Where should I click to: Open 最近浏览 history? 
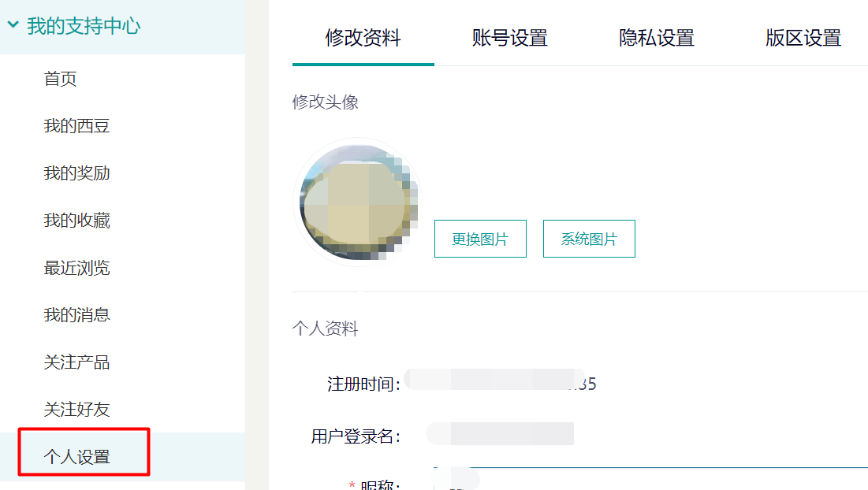coord(76,268)
